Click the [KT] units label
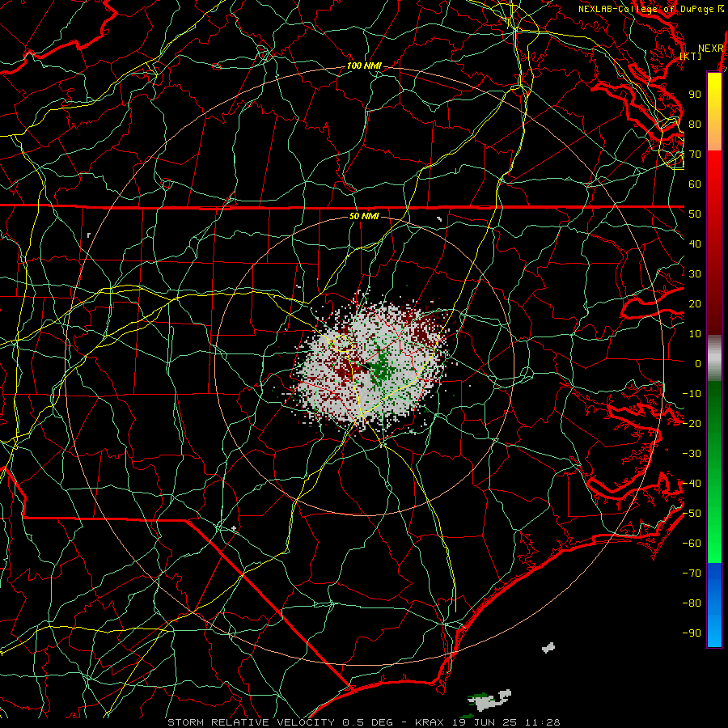Screen dimensions: 728x728 [691, 56]
